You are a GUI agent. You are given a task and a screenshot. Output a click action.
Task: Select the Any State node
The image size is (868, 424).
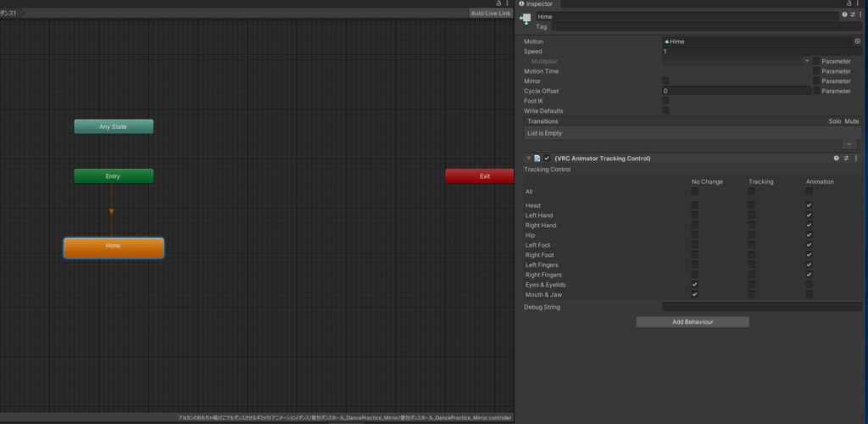click(114, 126)
